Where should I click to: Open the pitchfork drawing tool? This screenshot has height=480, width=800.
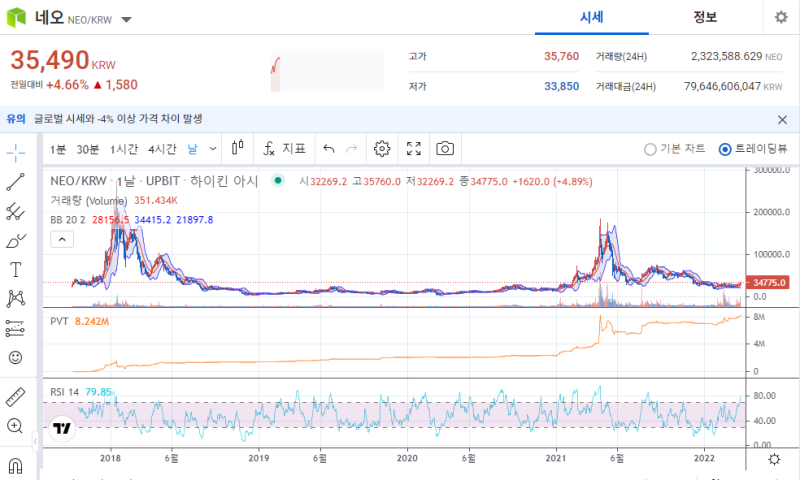coord(15,211)
